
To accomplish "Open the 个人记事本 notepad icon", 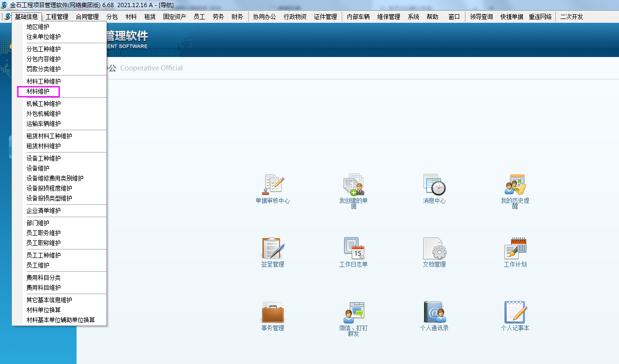I will point(515,312).
